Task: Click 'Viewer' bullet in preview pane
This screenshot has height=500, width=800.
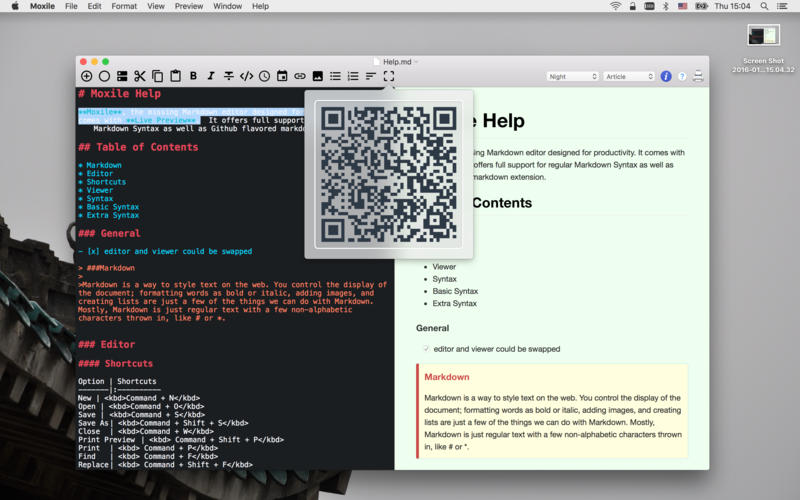Action: (444, 266)
